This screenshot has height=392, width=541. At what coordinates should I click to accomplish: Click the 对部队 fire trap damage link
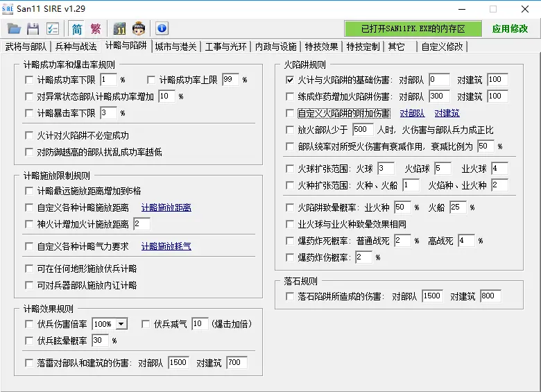[x=412, y=113]
